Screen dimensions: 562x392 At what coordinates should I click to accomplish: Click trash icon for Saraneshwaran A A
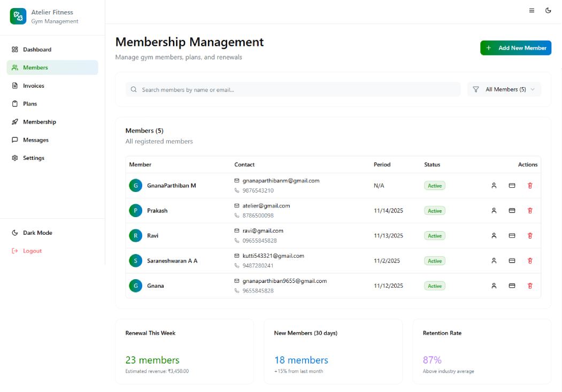[530, 261]
